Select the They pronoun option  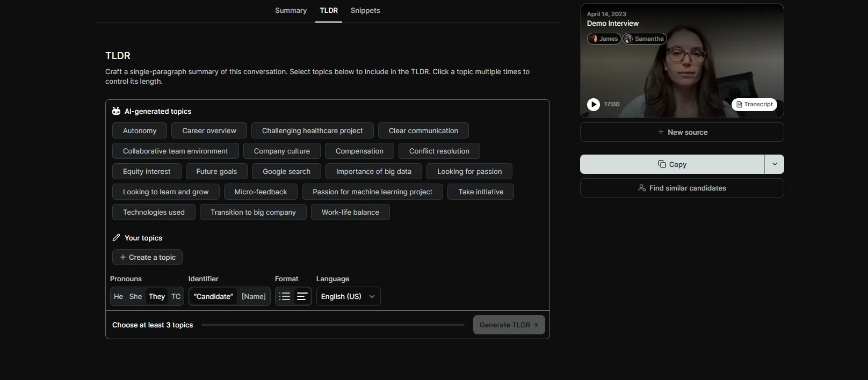click(157, 296)
